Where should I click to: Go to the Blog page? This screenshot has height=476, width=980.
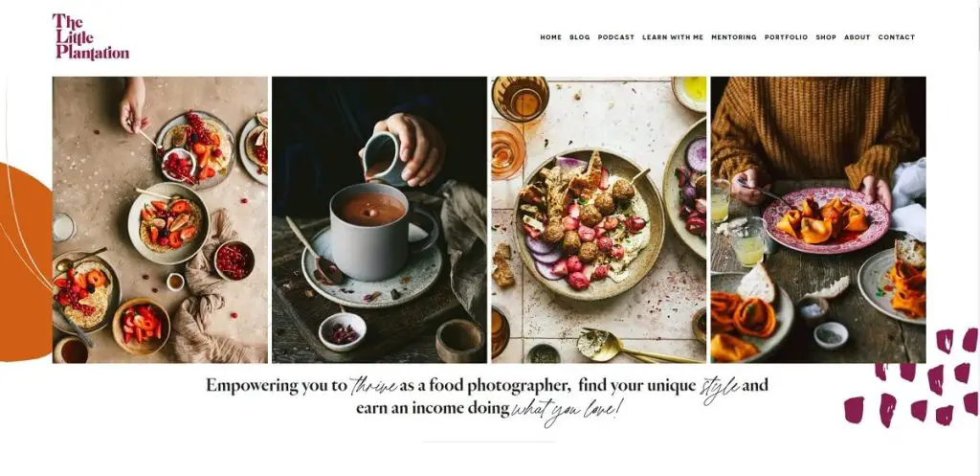point(579,37)
